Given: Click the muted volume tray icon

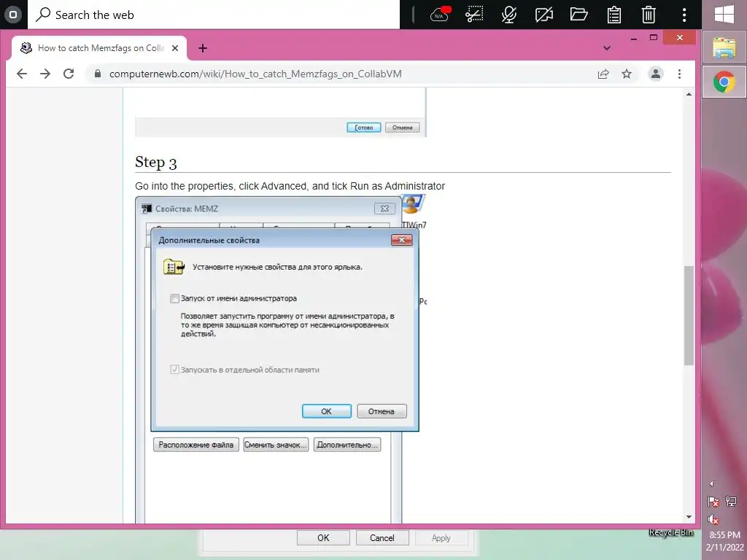Looking at the screenshot, I should 713,519.
